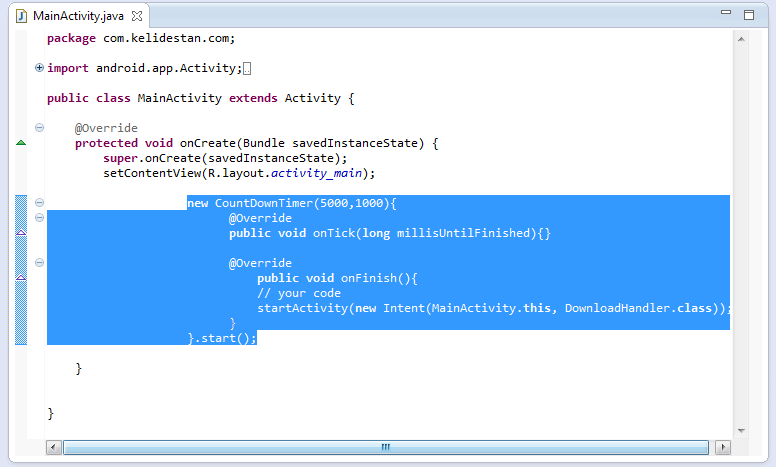Screen dimensions: 776x467
Task: Click the activity_main layout reference
Action: (316, 173)
